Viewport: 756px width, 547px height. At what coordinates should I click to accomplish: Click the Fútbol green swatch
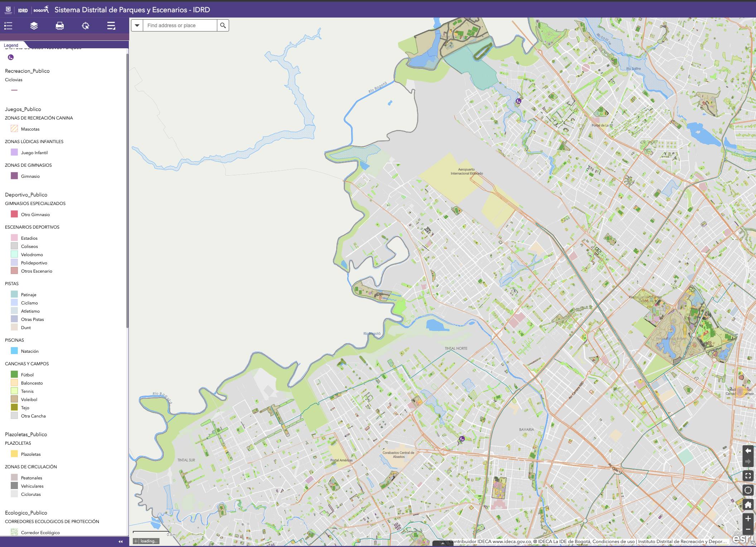pos(14,375)
